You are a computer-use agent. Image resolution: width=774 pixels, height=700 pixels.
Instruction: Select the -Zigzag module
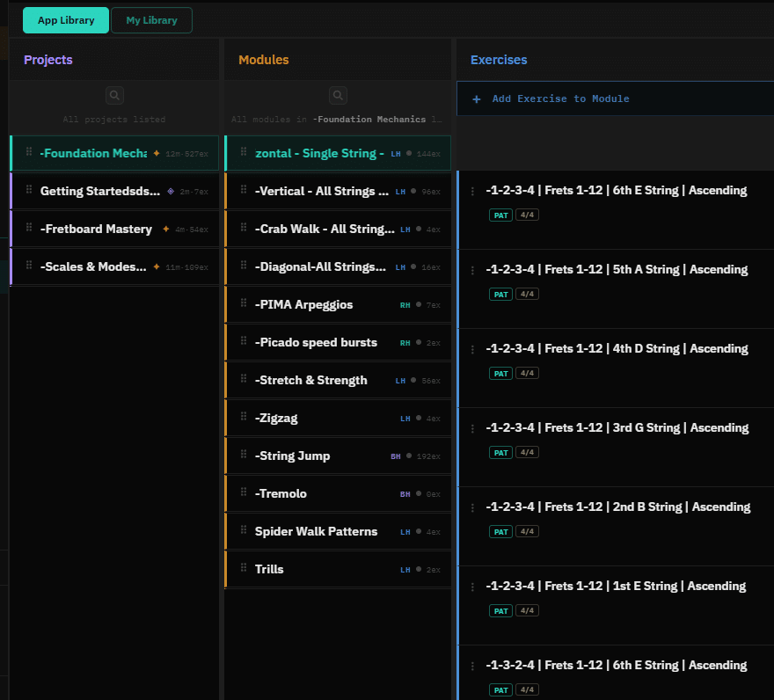tap(338, 418)
